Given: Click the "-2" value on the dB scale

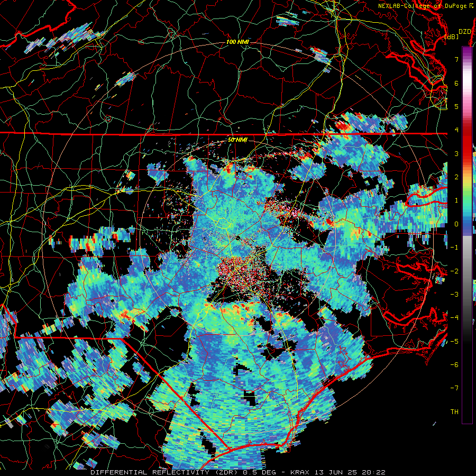Looking at the screenshot, I should (454, 271).
